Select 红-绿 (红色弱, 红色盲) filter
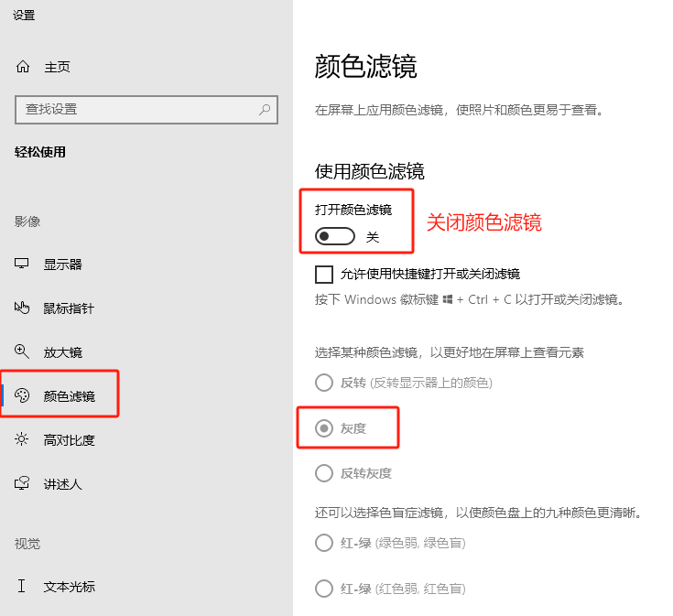The width and height of the screenshot is (673, 616). click(x=324, y=589)
